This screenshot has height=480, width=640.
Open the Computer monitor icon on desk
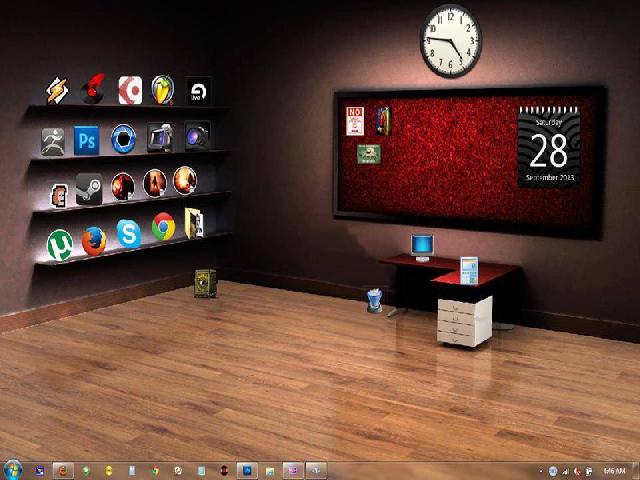click(x=422, y=246)
